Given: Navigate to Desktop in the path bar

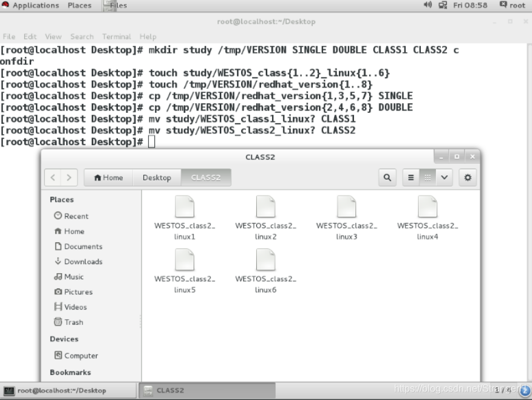Looking at the screenshot, I should click(x=157, y=178).
